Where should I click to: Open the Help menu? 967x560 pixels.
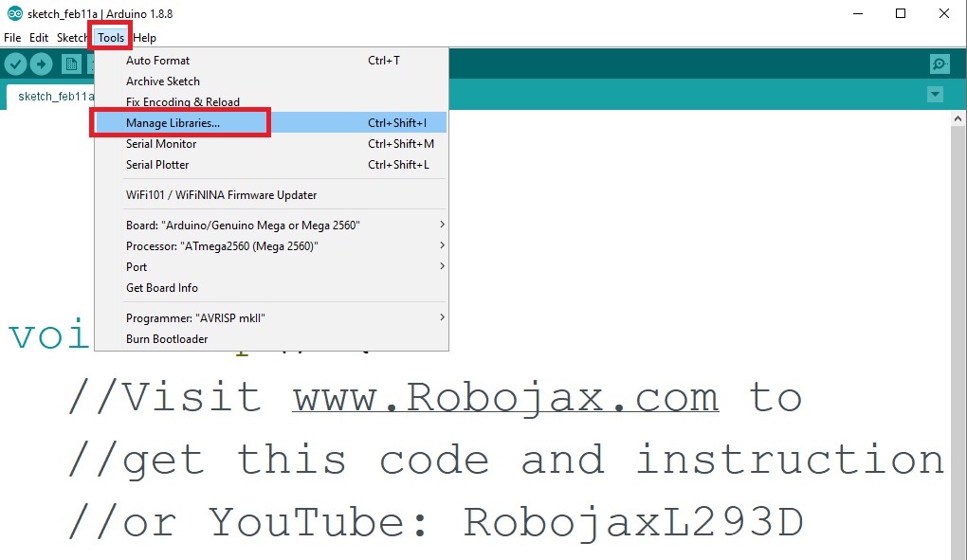[144, 38]
